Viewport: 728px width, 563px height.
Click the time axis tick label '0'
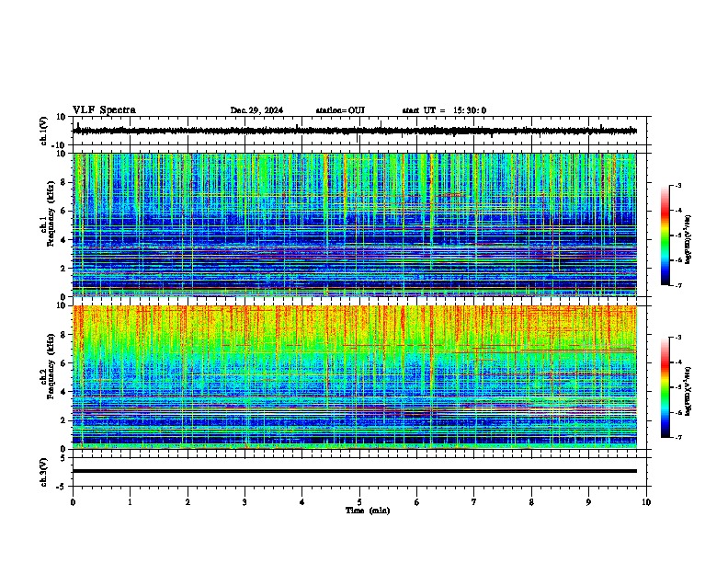pos(73,502)
